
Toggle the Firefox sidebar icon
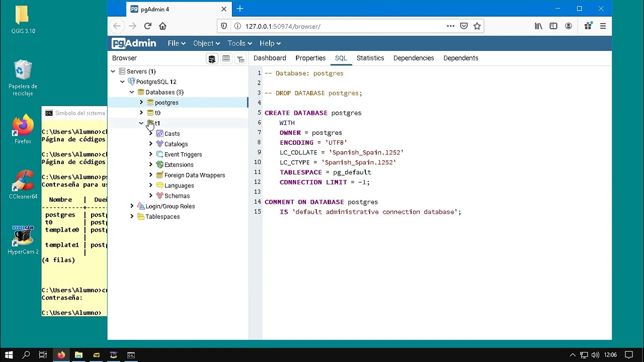coord(553,26)
